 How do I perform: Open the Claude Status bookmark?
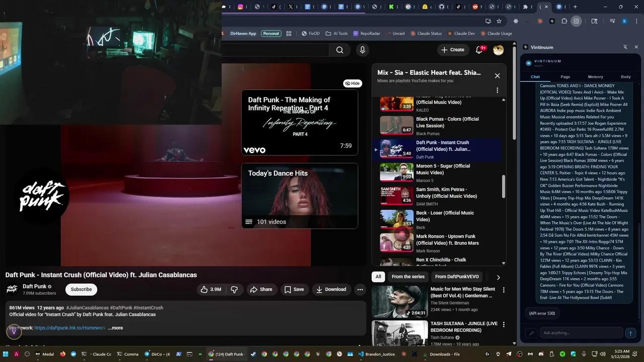[x=426, y=34]
